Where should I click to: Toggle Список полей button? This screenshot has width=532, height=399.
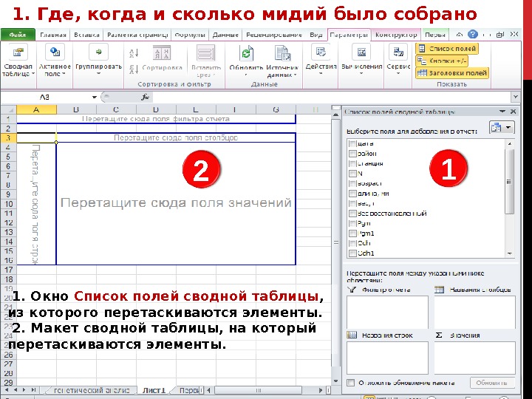pyautogui.click(x=447, y=49)
